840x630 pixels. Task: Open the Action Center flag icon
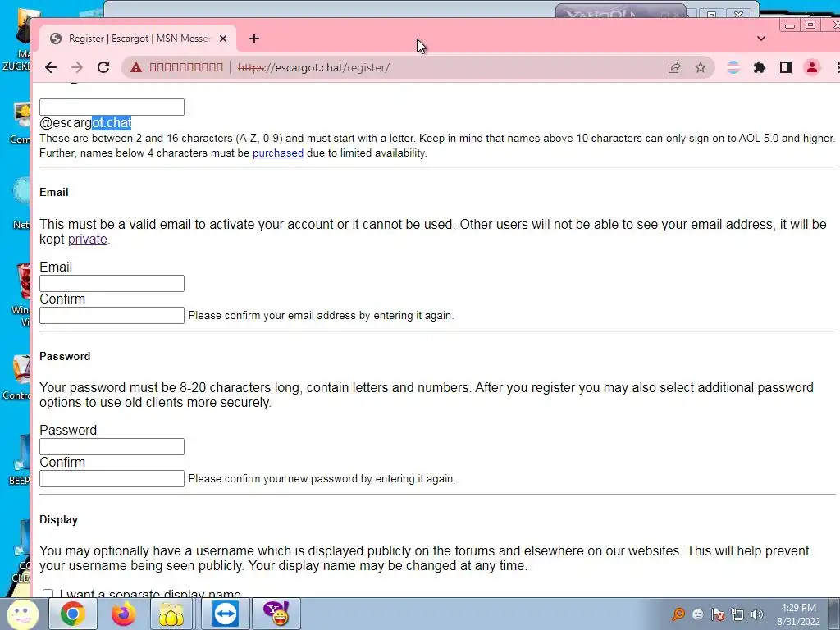(x=718, y=614)
